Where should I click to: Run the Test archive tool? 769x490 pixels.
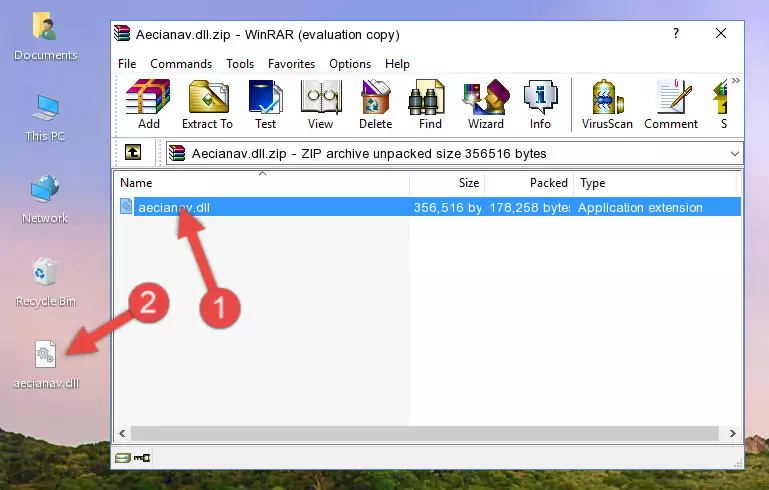click(x=265, y=104)
